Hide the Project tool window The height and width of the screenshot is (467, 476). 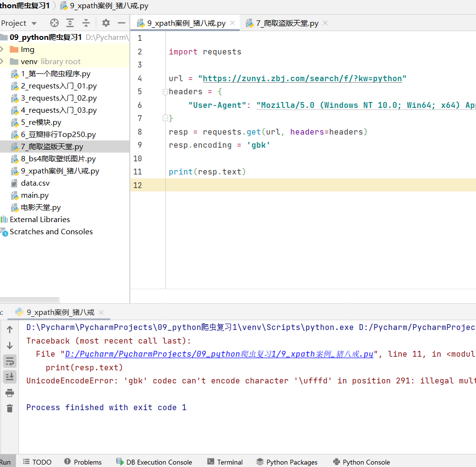pyautogui.click(x=122, y=23)
